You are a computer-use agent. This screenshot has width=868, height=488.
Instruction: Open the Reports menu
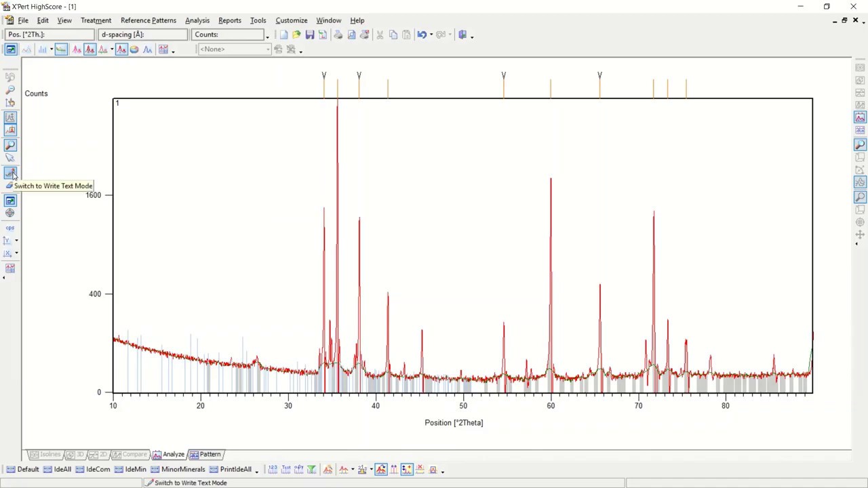point(230,20)
